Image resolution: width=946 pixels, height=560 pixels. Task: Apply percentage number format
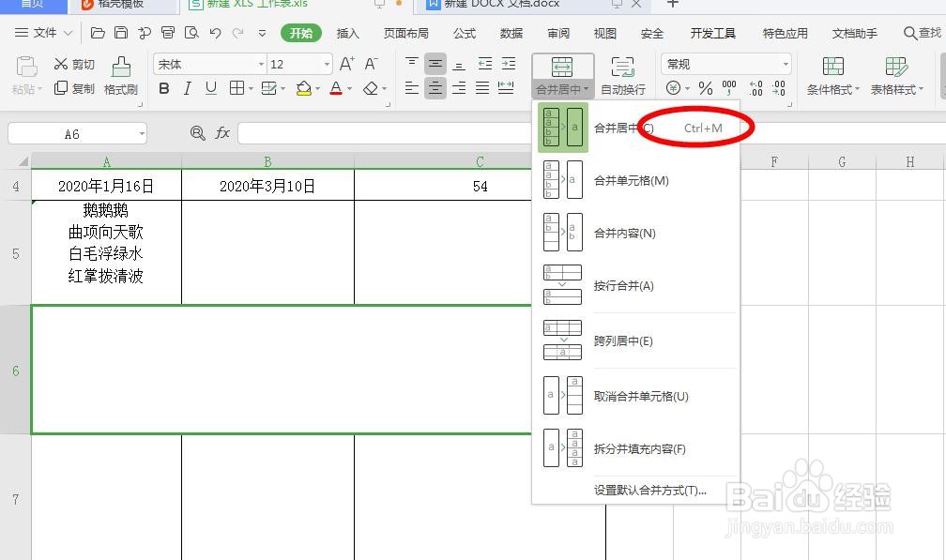(x=703, y=87)
